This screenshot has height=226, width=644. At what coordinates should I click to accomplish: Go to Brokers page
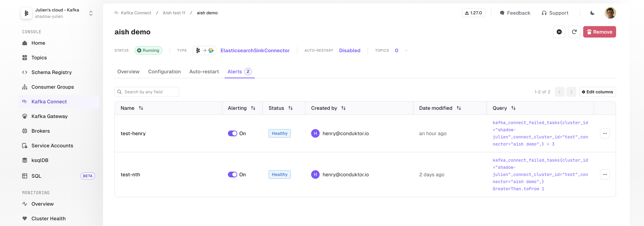coord(58,131)
